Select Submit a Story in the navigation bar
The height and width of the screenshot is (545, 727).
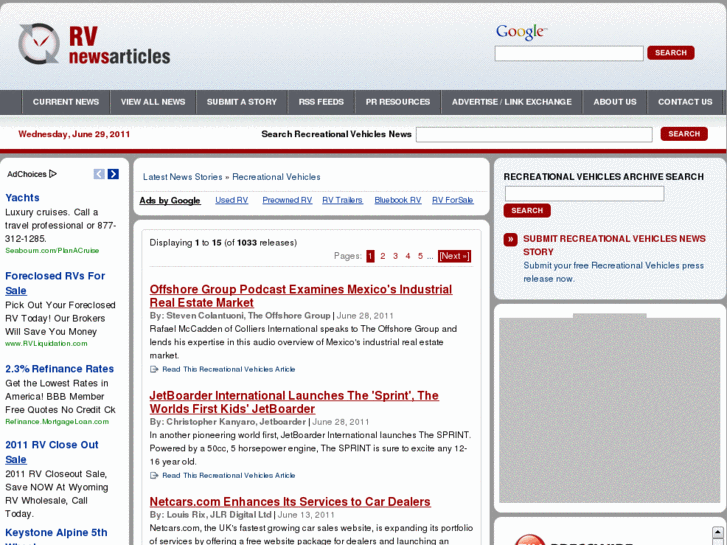pyautogui.click(x=242, y=102)
